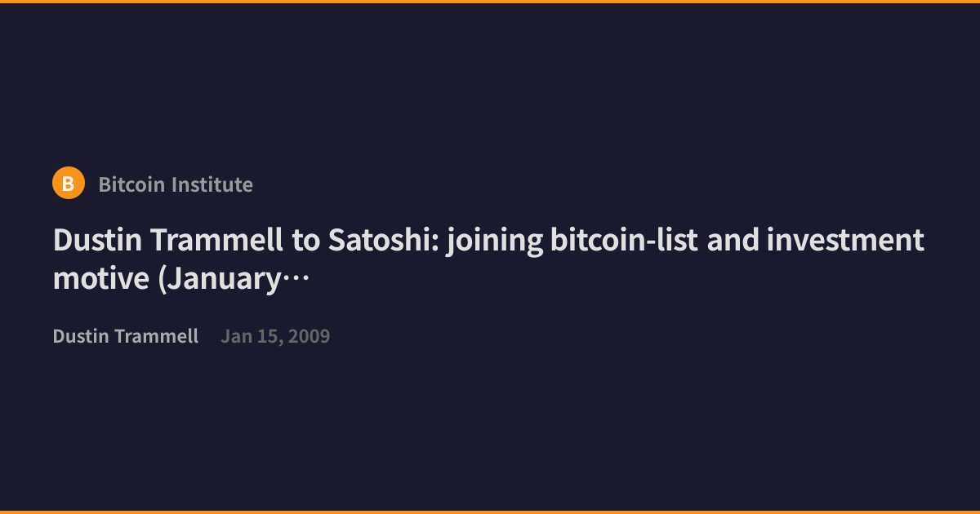Select the Dustin Trammell author byline
Viewport: 980px width, 514px height.
126,336
